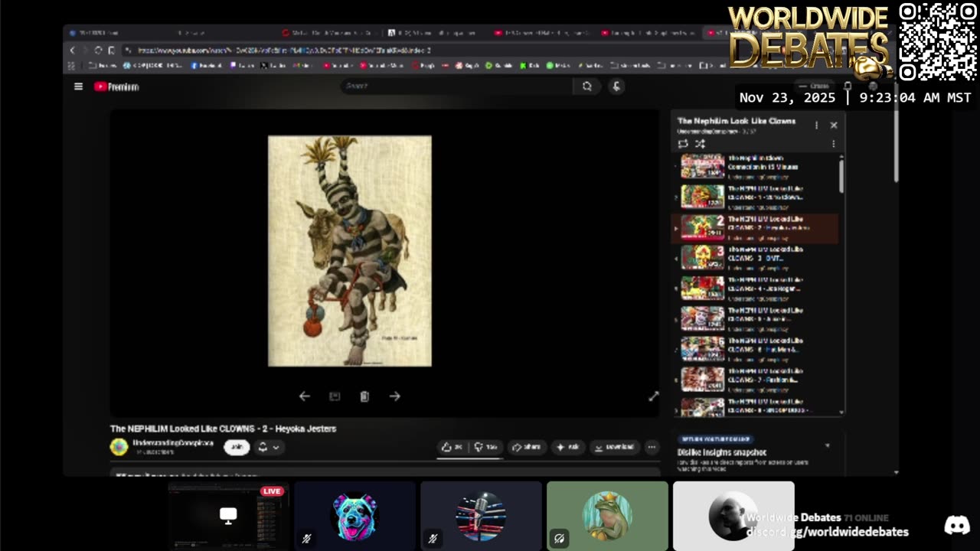The image size is (980, 551).
Task: Select the blue dog avatar participant
Action: coord(354,516)
